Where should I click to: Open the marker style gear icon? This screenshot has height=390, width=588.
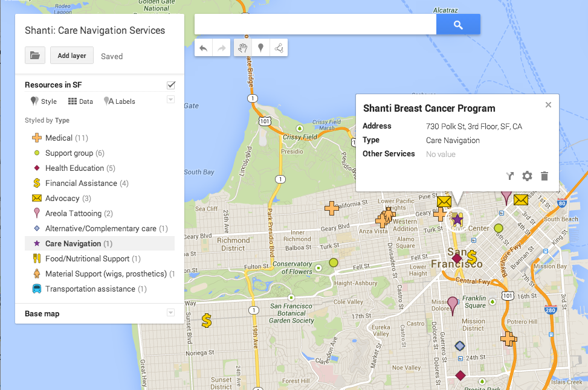click(x=527, y=176)
